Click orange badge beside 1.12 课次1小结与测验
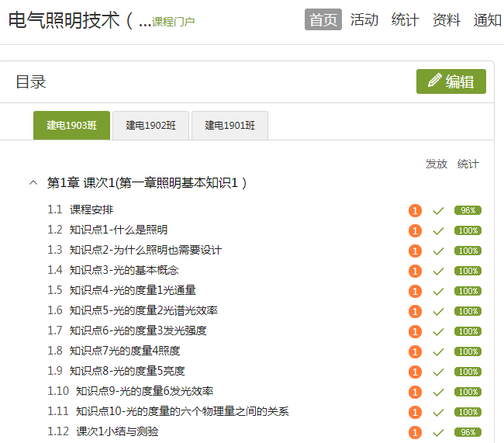The image size is (504, 443). click(415, 432)
